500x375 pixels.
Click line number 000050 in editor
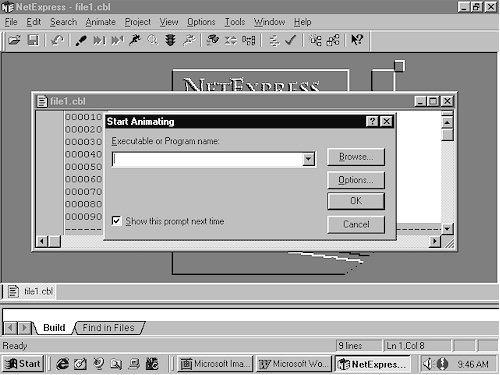tap(83, 167)
